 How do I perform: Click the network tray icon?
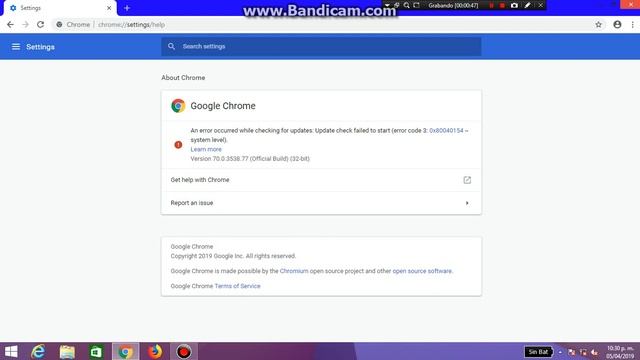(583, 352)
